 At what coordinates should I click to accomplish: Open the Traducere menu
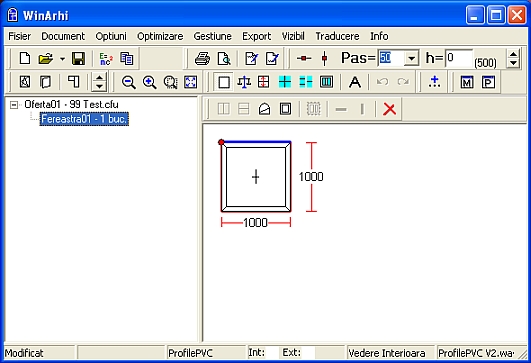[337, 36]
